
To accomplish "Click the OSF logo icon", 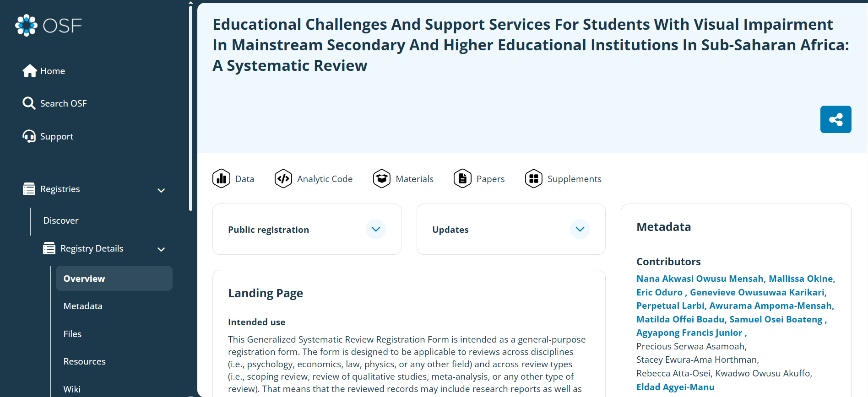I will click(26, 25).
